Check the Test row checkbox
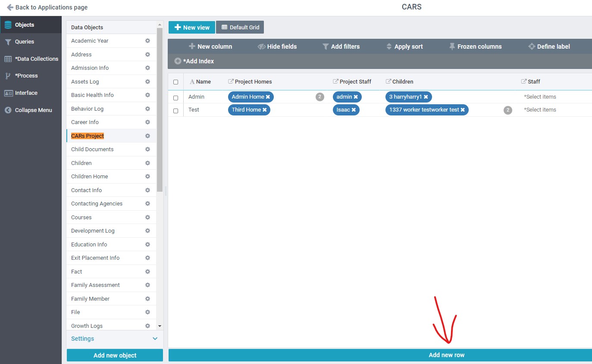 (175, 111)
